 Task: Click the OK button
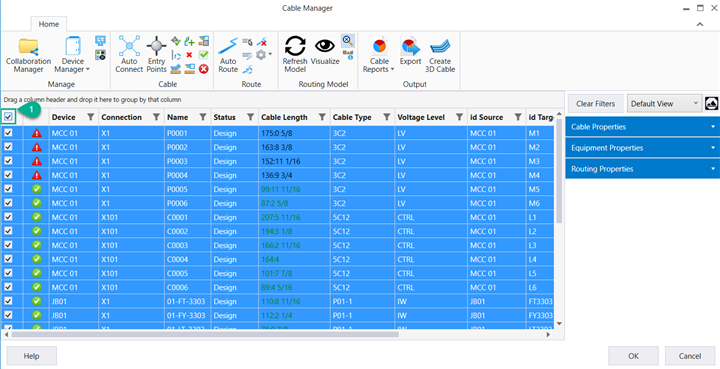(x=633, y=356)
